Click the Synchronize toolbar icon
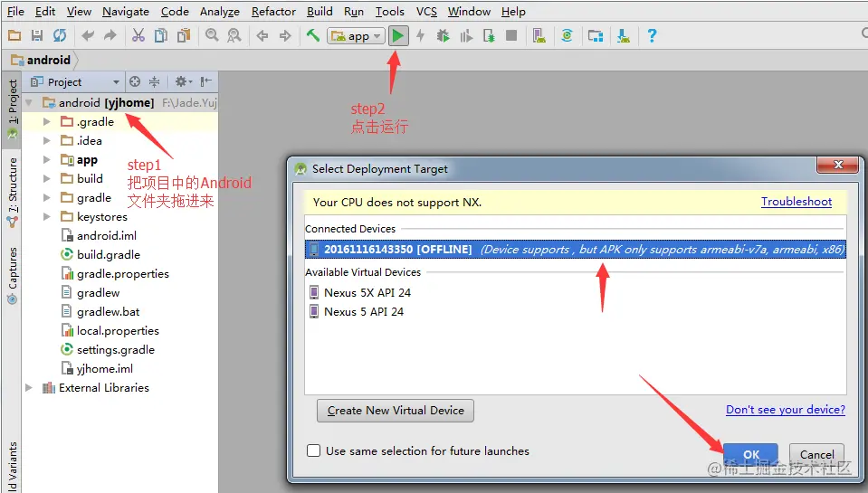Screen dimensions: 868x493 pos(60,36)
